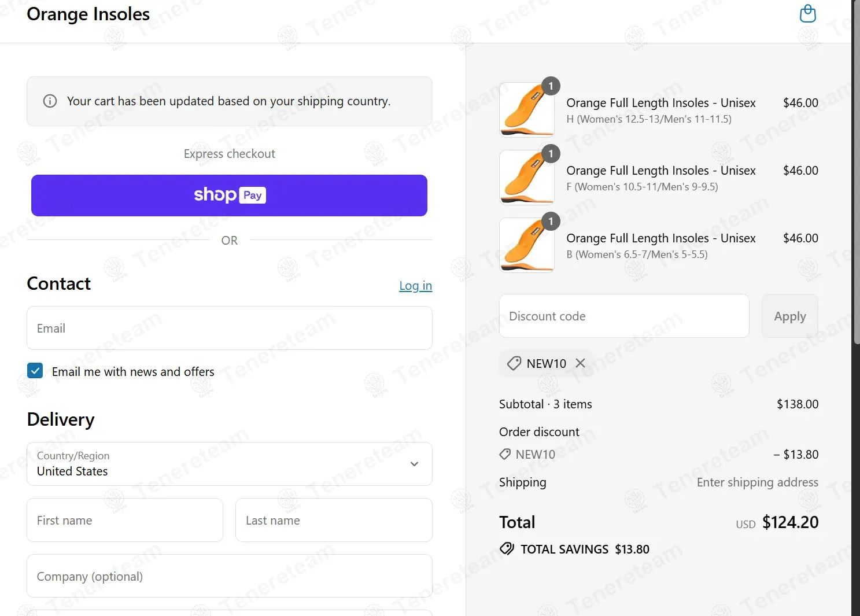Open thumbnail of size F insole
860x616 pixels.
[527, 178]
